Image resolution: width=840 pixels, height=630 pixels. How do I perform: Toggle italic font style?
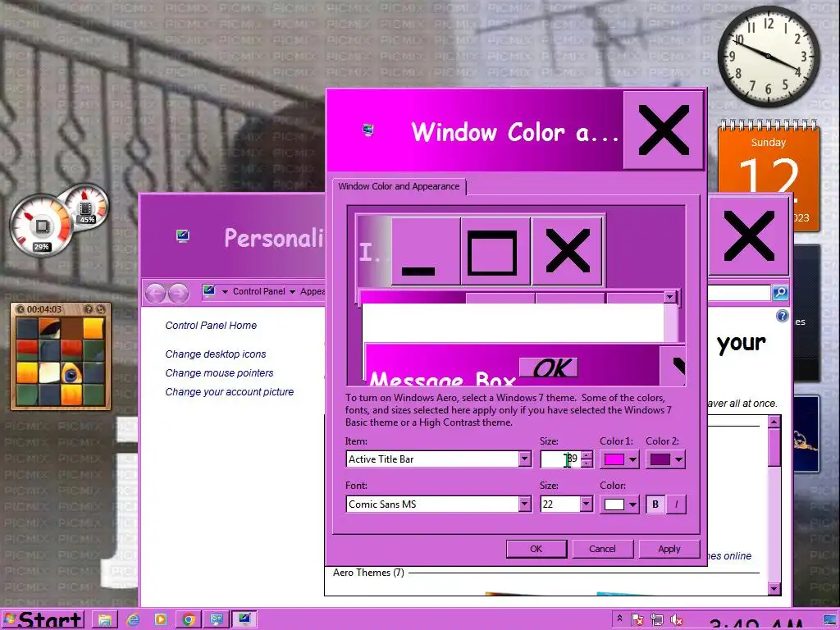coord(676,504)
